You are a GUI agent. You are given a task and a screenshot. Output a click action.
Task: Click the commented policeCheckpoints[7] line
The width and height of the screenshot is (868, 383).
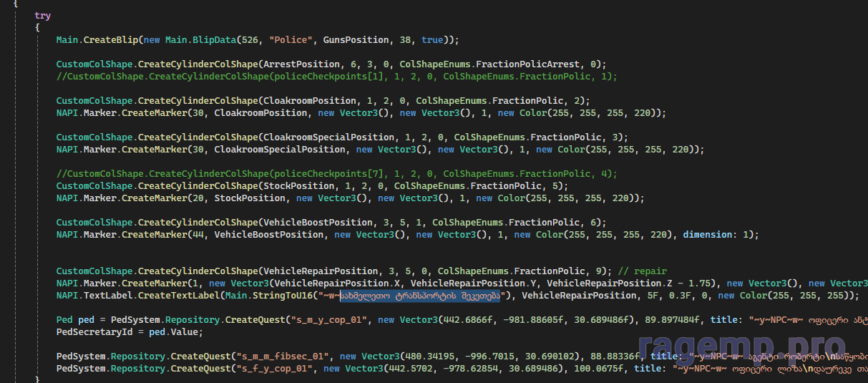click(336, 173)
